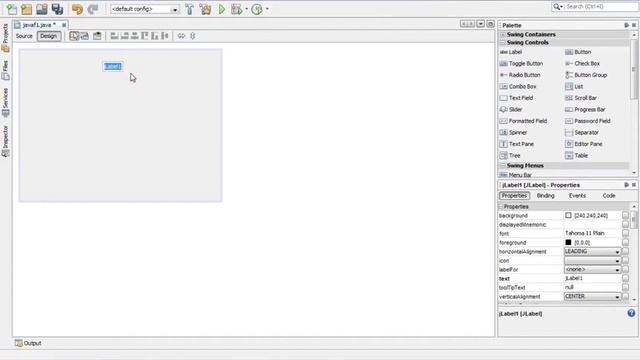Collapse the Swing Menus palette section
640x360 pixels.
(x=503, y=165)
